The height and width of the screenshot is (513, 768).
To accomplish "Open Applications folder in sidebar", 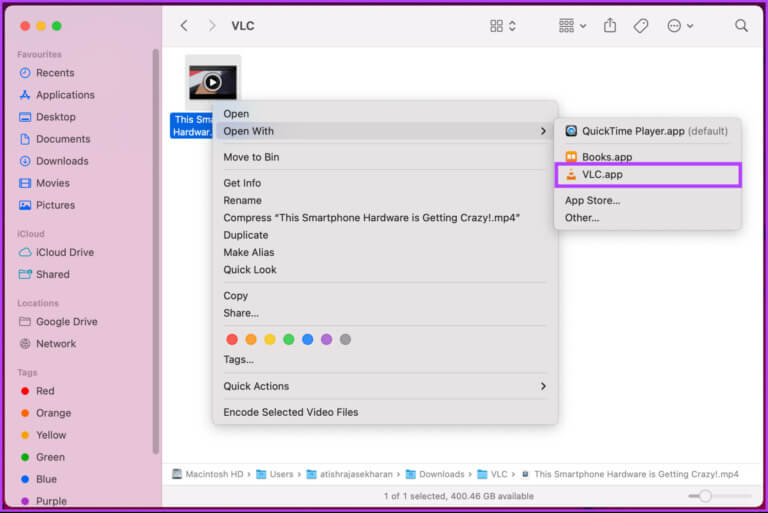I will tap(65, 95).
